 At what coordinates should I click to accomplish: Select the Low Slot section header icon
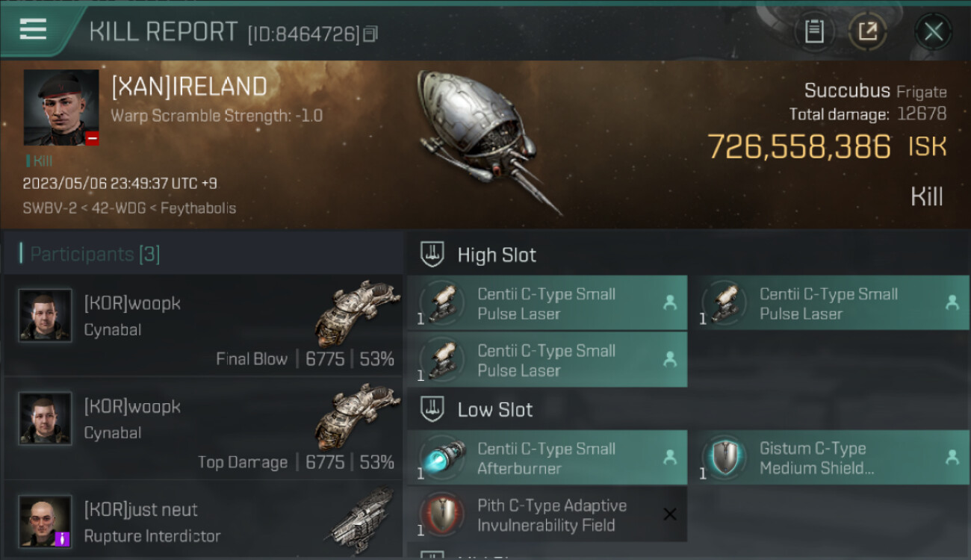[432, 409]
